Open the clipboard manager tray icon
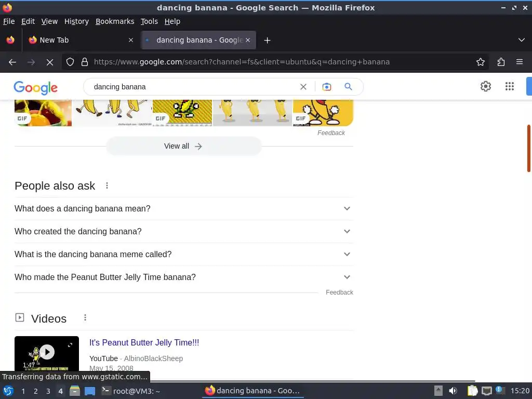The width and height of the screenshot is (532, 399). (472, 391)
